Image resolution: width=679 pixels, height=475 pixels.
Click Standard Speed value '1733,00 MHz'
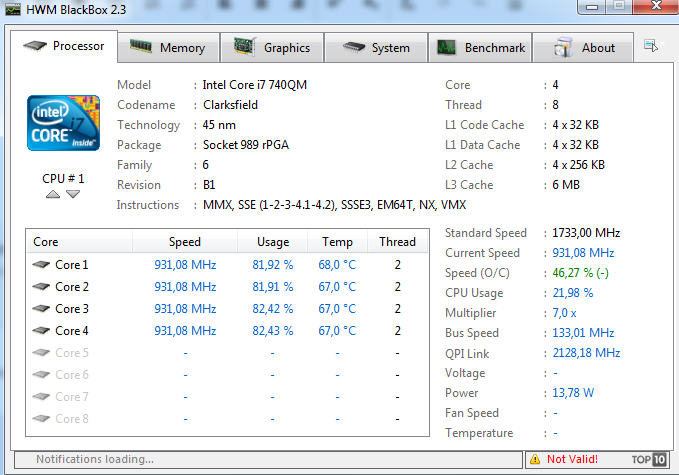pyautogui.click(x=586, y=233)
